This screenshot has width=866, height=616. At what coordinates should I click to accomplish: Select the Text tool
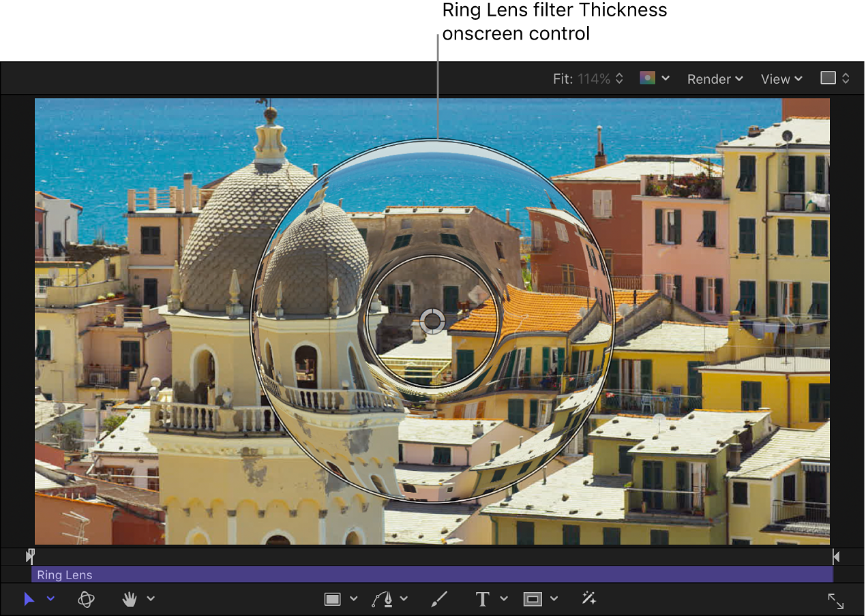[482, 599]
